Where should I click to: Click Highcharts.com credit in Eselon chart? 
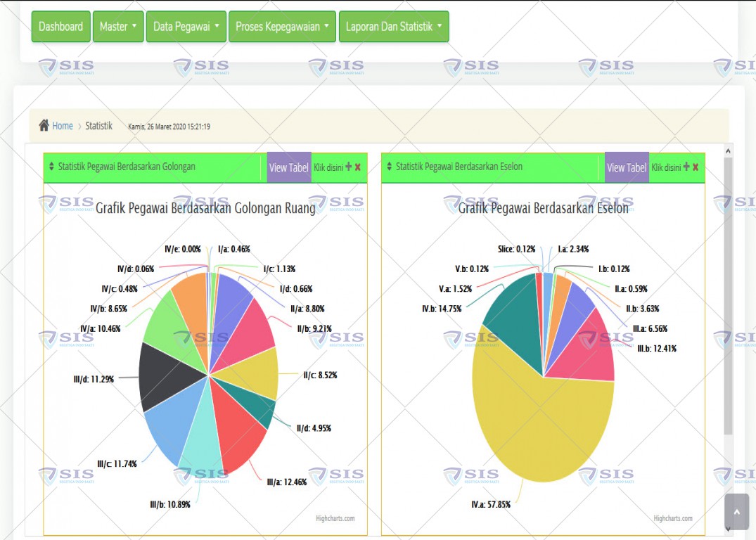tap(672, 518)
